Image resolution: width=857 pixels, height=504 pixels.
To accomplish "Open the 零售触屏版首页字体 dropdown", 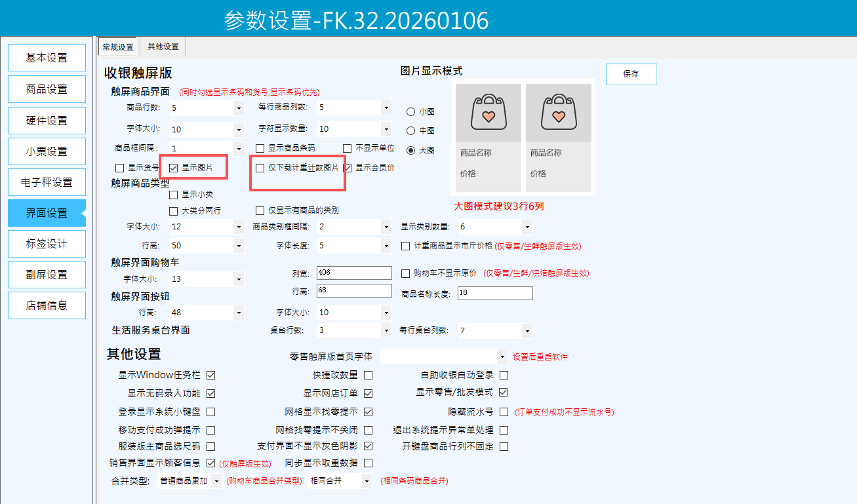I will pos(502,357).
